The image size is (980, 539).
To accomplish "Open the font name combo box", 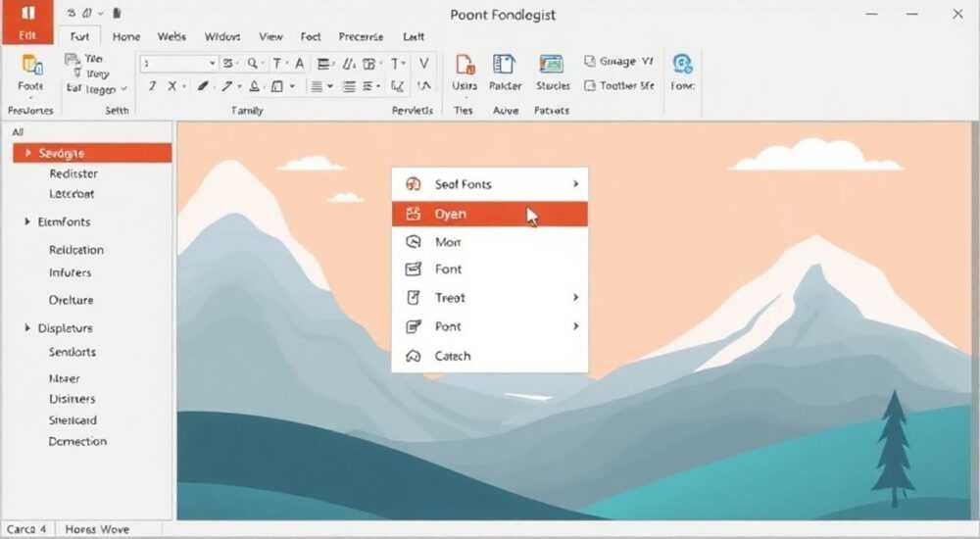I will [178, 63].
